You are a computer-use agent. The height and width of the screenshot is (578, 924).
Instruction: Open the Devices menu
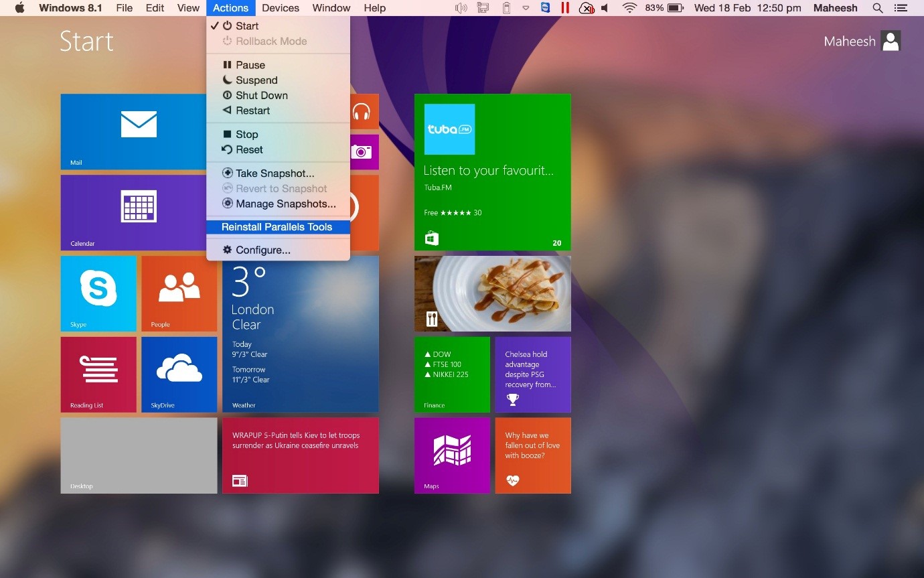(x=281, y=8)
